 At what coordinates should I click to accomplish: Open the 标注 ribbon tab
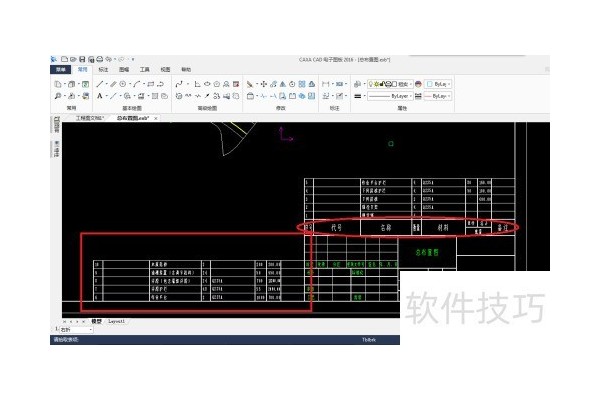[103, 70]
